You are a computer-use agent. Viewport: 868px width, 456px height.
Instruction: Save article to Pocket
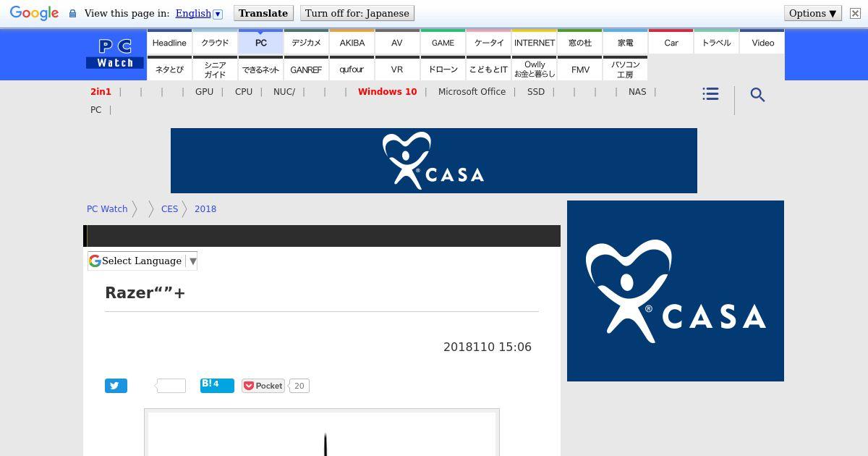(x=263, y=386)
